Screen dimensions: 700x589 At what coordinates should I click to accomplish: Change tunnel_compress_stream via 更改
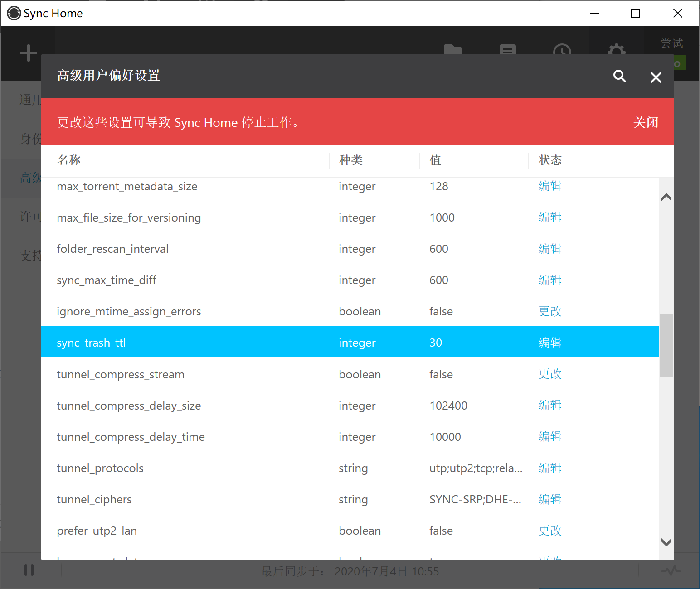click(x=550, y=374)
